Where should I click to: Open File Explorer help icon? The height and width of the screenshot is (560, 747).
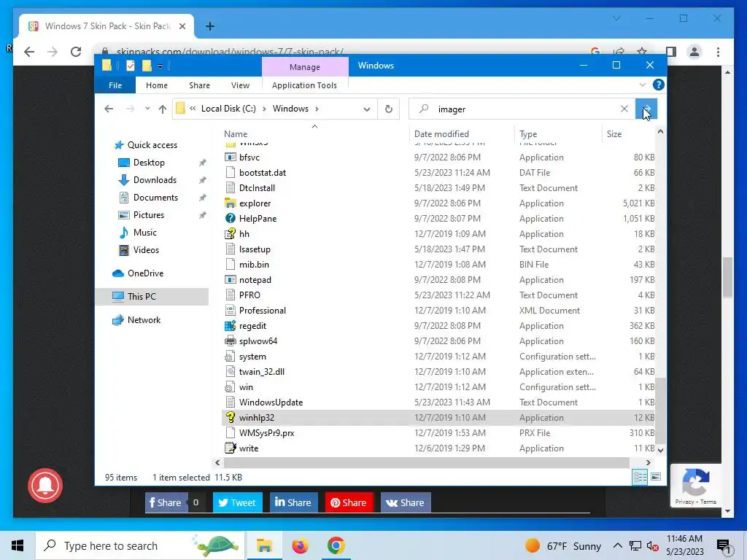click(659, 85)
